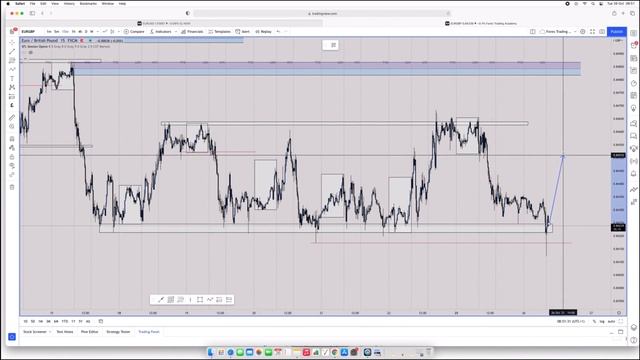This screenshot has height=360, width=640.
Task: Switch to the Trading Panel tab
Action: point(149,332)
